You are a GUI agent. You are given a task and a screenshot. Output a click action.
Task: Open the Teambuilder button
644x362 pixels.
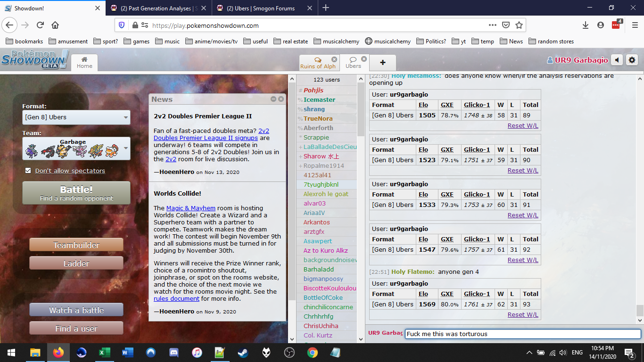click(x=76, y=245)
